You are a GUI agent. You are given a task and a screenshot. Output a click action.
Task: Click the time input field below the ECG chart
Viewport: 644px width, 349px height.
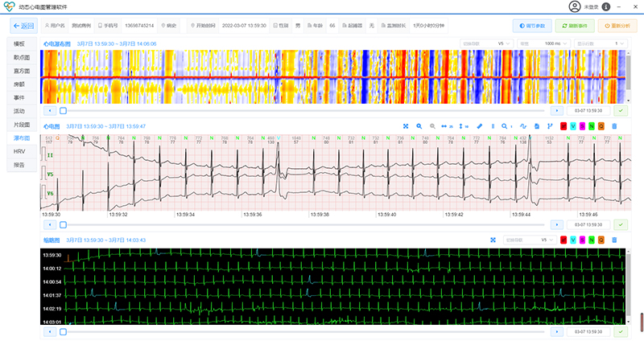coord(588,224)
